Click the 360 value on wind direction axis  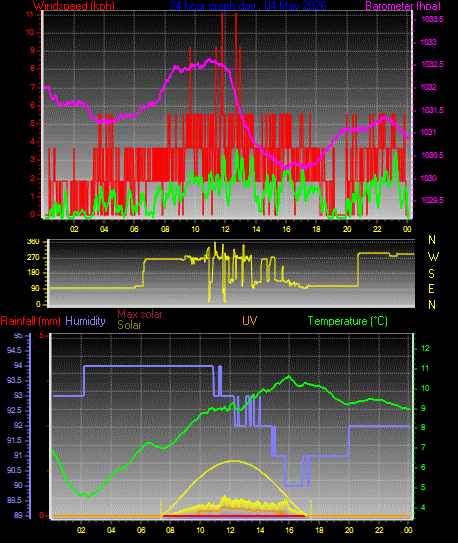[x=33, y=242]
